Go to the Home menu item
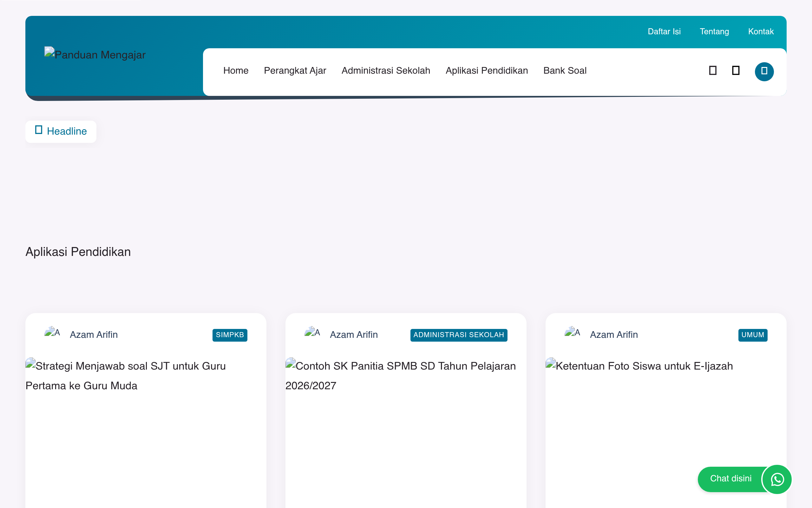This screenshot has width=812, height=508. click(236, 70)
